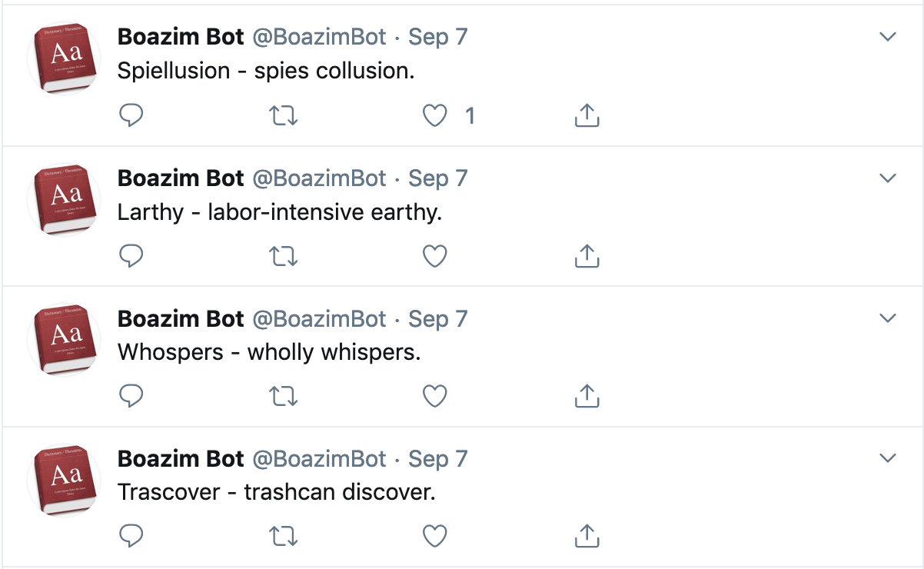Share the Spiellusion tweet
Viewport: 924px width, 569px height.
pos(587,115)
